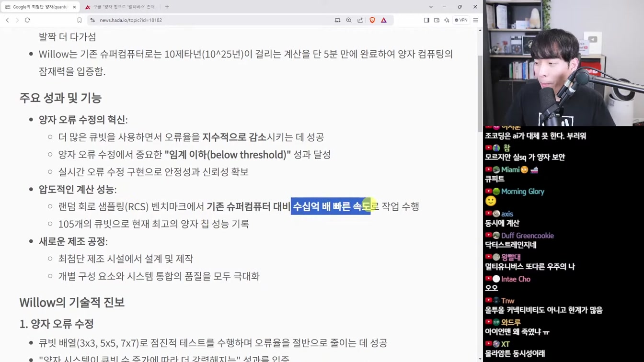Open the zoom magnifier icon
This screenshot has height=362, width=644.
point(349,20)
